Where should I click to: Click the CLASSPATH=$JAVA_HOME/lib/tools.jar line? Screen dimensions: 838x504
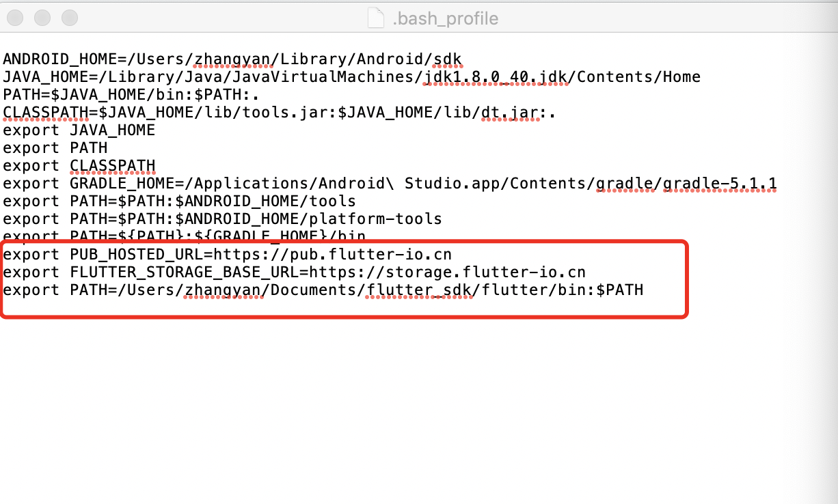pyautogui.click(x=279, y=113)
